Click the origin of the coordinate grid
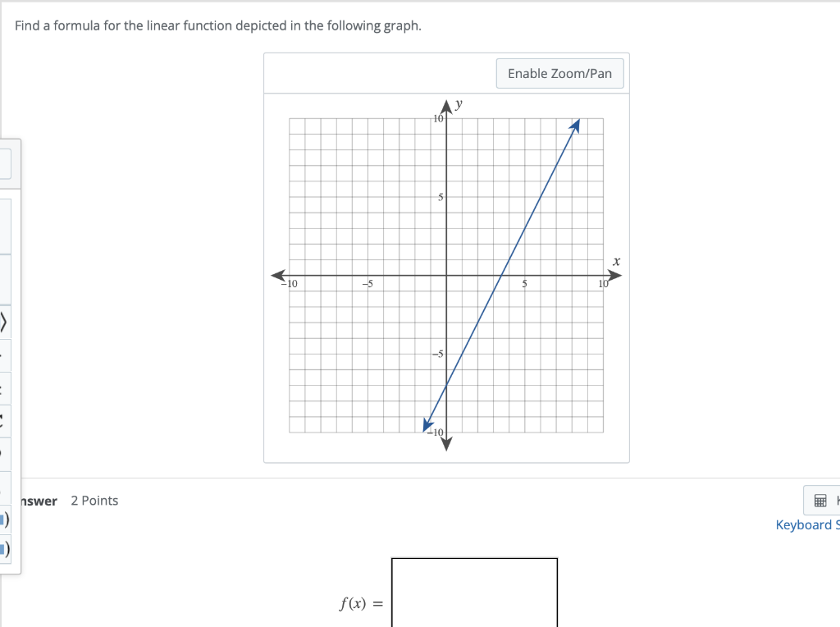This screenshot has height=627, width=840. tap(445, 275)
